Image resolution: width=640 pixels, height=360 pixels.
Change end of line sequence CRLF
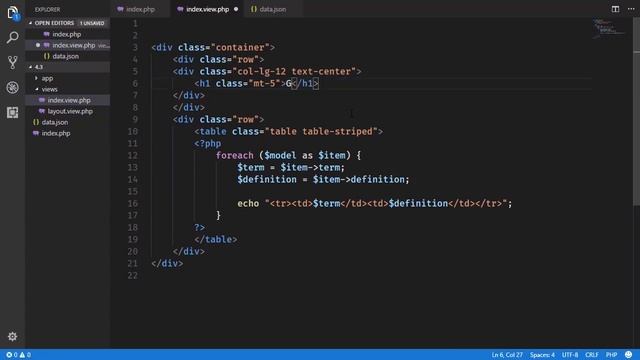(591, 355)
